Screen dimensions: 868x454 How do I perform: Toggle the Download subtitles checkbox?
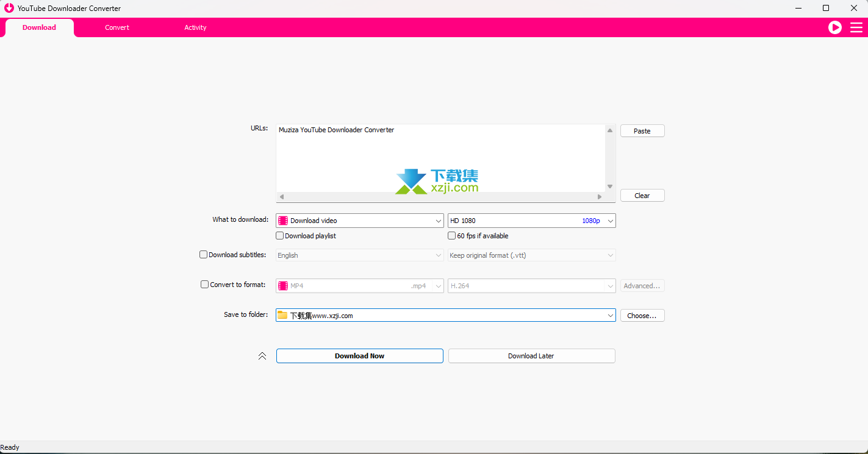pos(204,255)
